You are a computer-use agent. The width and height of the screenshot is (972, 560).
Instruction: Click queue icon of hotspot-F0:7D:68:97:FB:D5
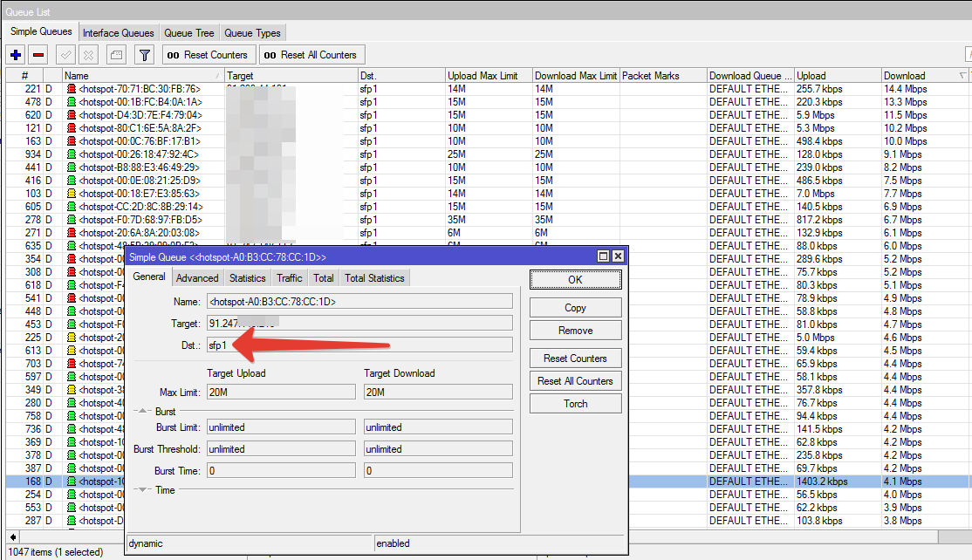point(72,220)
